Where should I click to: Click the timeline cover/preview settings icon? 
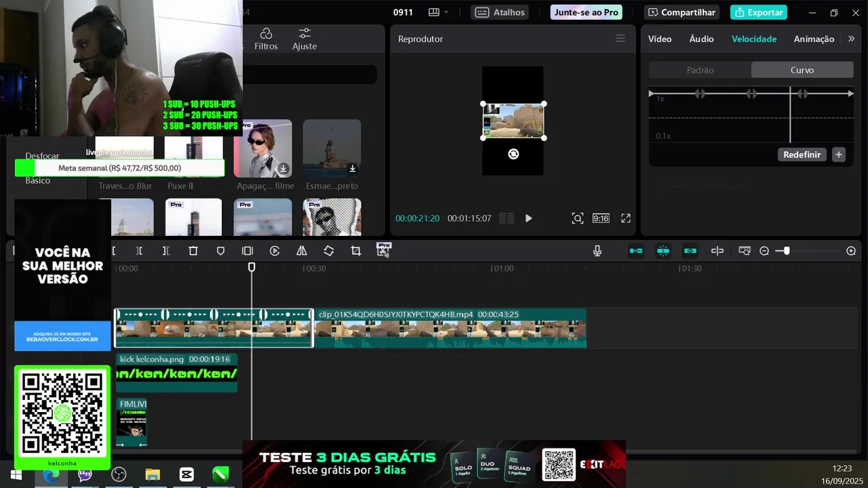pyautogui.click(x=745, y=251)
